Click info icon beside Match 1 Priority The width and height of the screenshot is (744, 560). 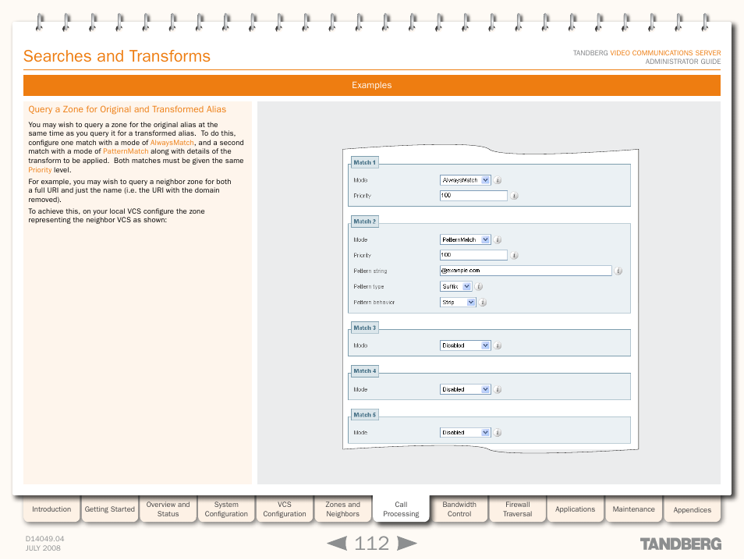pyautogui.click(x=515, y=196)
